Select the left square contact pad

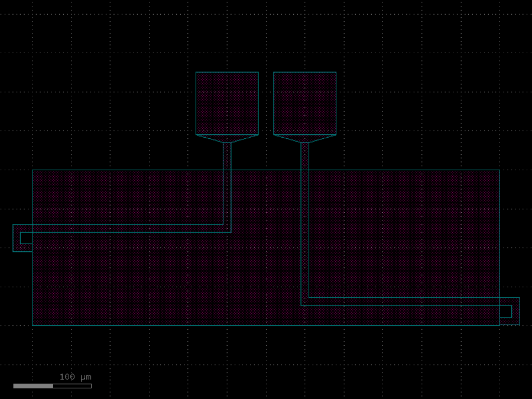227,103
